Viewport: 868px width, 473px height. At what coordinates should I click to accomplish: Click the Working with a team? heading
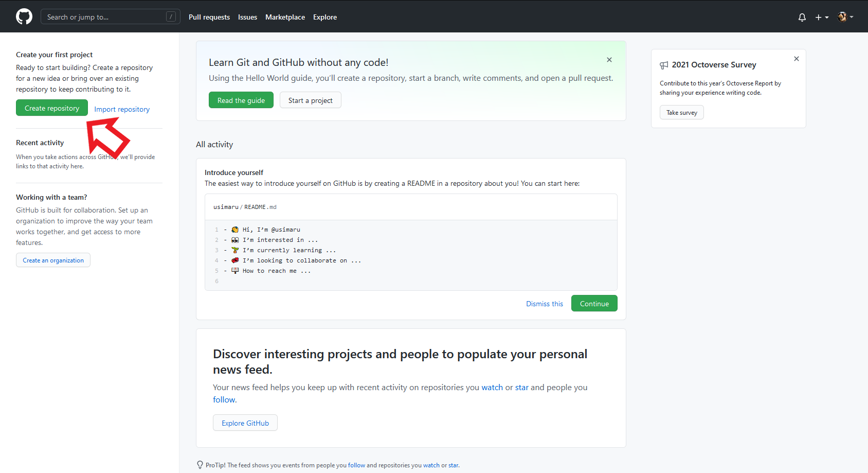tap(51, 197)
